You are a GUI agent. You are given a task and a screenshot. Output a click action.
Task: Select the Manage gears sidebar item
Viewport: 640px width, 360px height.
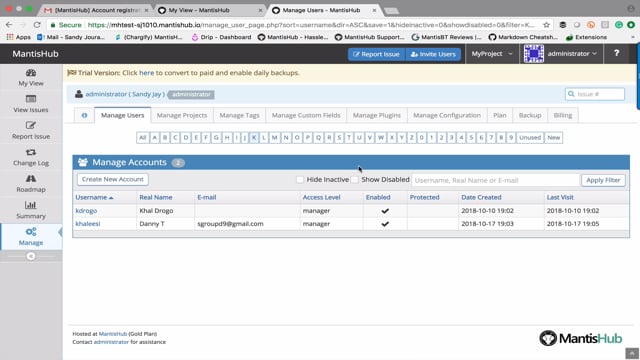pyautogui.click(x=31, y=236)
